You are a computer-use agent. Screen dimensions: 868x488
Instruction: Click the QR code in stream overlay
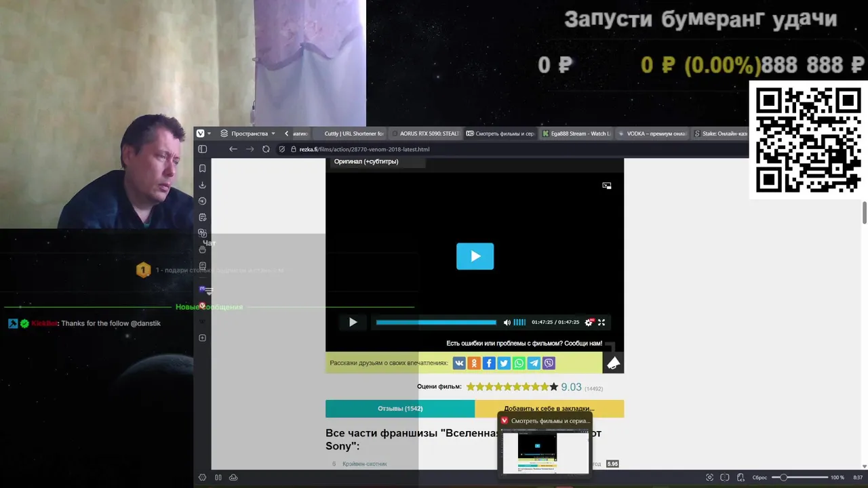click(808, 140)
